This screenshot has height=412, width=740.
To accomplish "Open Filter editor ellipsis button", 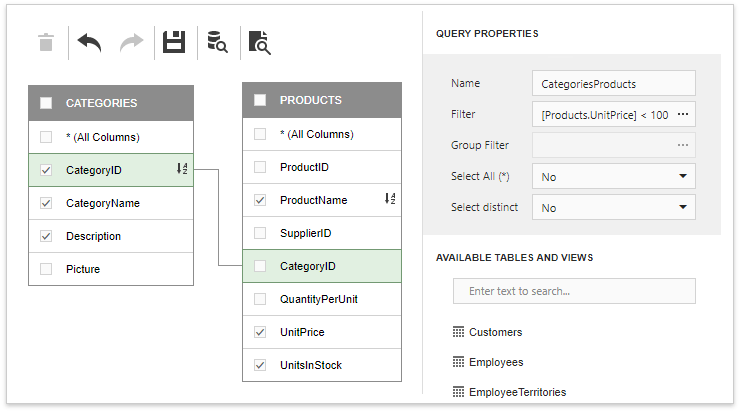I will pos(683,114).
